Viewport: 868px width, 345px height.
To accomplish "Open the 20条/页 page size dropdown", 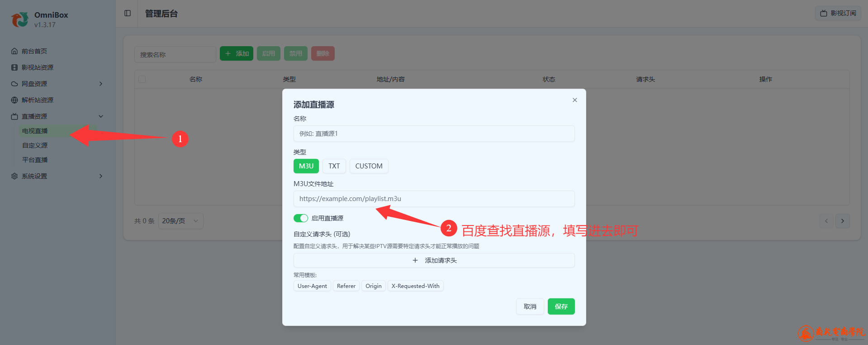I will 180,221.
